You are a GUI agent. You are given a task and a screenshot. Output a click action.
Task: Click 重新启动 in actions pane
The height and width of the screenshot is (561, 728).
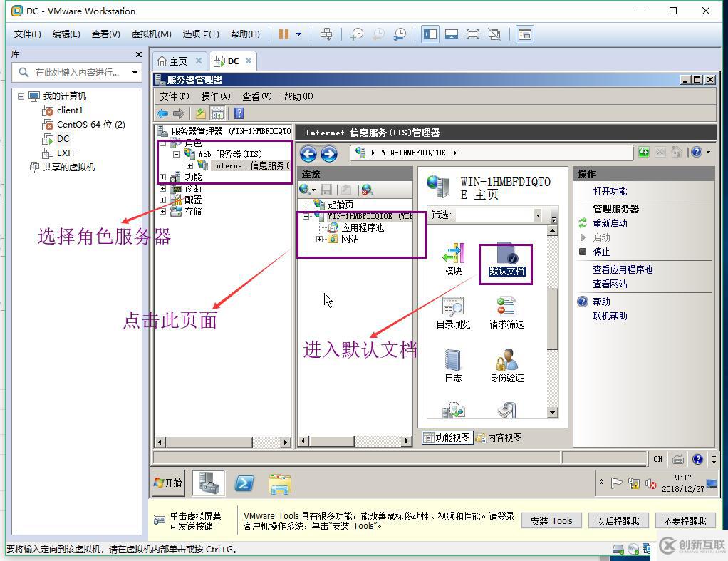coord(610,224)
